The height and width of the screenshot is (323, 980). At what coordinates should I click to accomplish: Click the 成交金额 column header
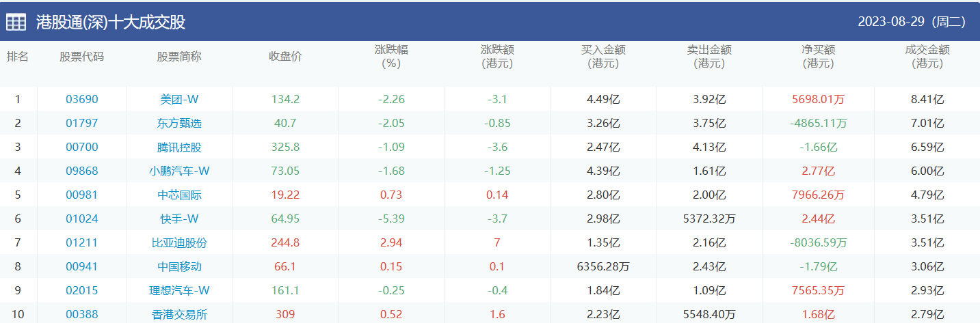pos(927,57)
